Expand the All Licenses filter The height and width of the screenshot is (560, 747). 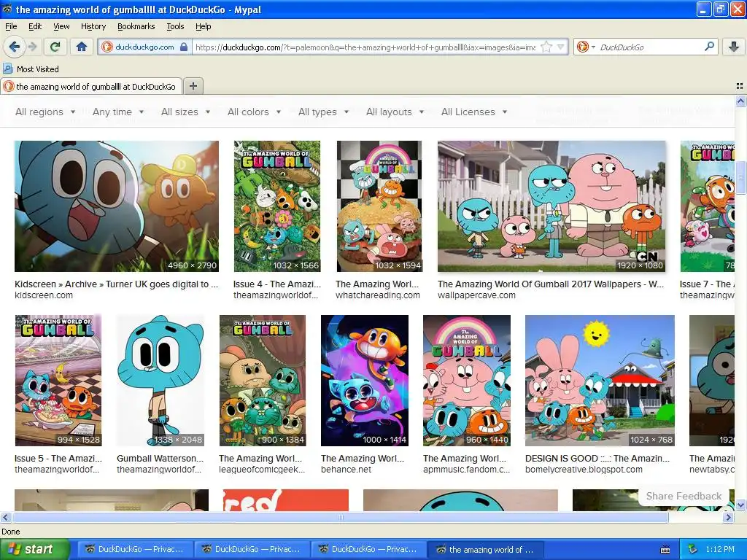(x=474, y=112)
